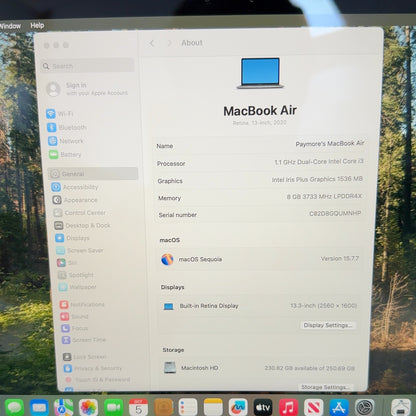The height and width of the screenshot is (416, 416).
Task: Open Siri settings in the sidebar
Action: click(x=67, y=263)
